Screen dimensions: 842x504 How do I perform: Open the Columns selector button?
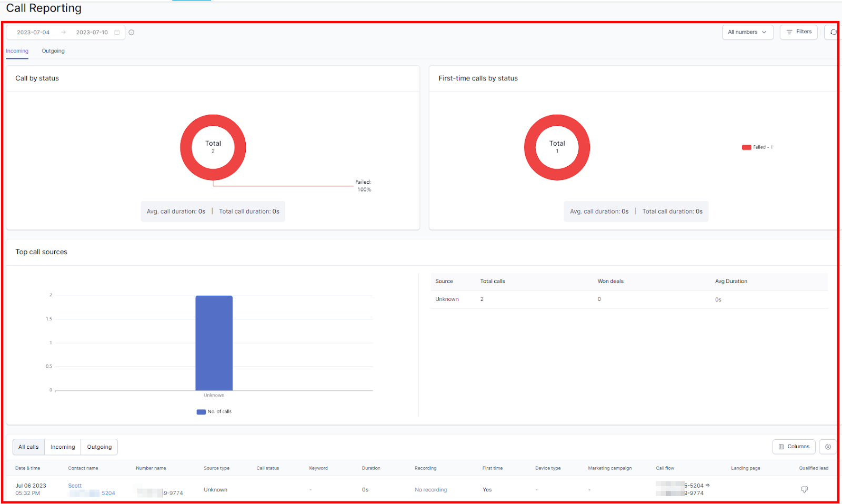point(794,447)
